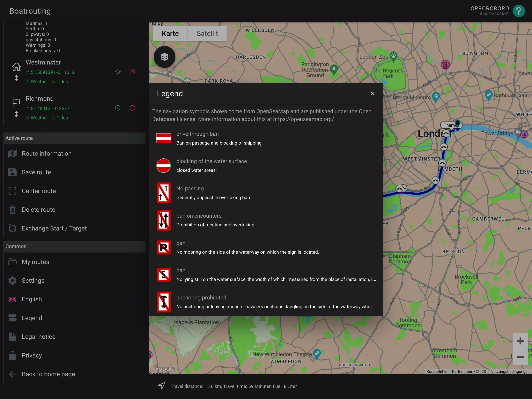Add a waypoint via the green plus near Richmond
This screenshot has width=532, height=399.
tap(118, 108)
